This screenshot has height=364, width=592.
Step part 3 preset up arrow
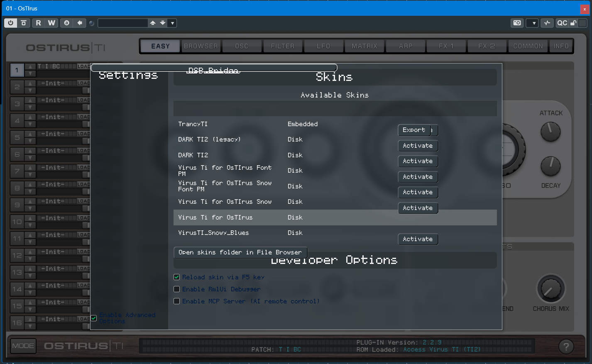click(30, 100)
